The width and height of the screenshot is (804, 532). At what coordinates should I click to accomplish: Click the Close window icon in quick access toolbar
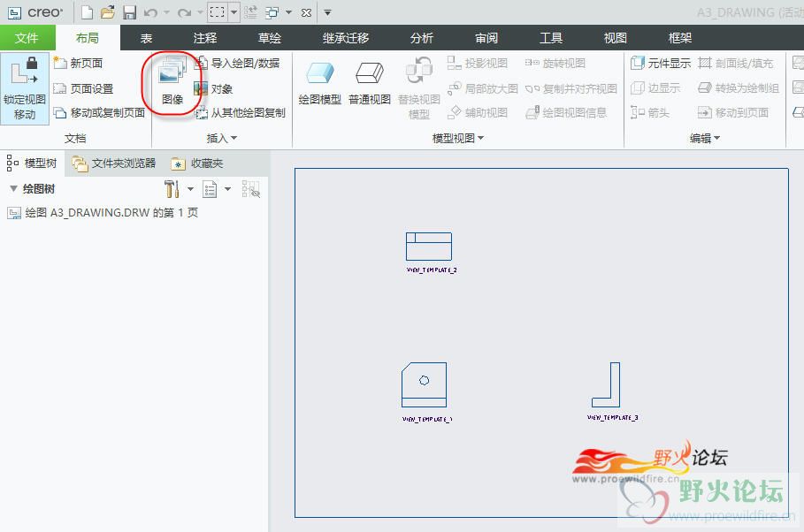307,12
